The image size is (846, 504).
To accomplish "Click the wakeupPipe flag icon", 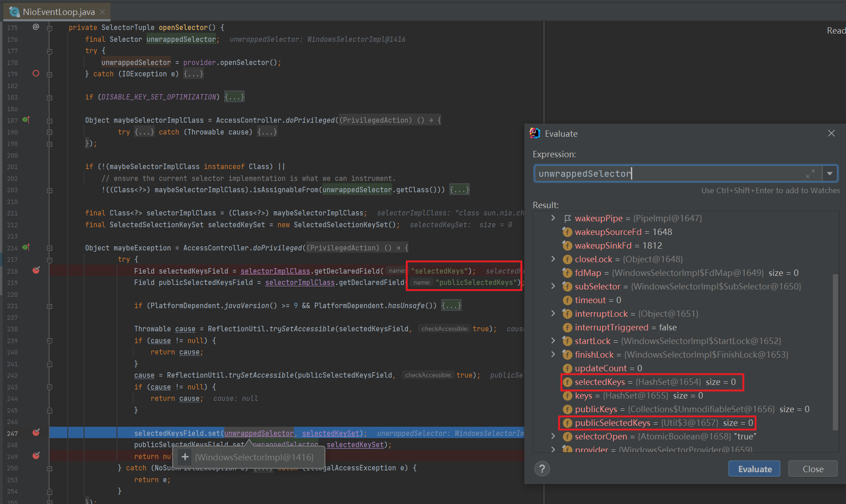I will click(567, 219).
